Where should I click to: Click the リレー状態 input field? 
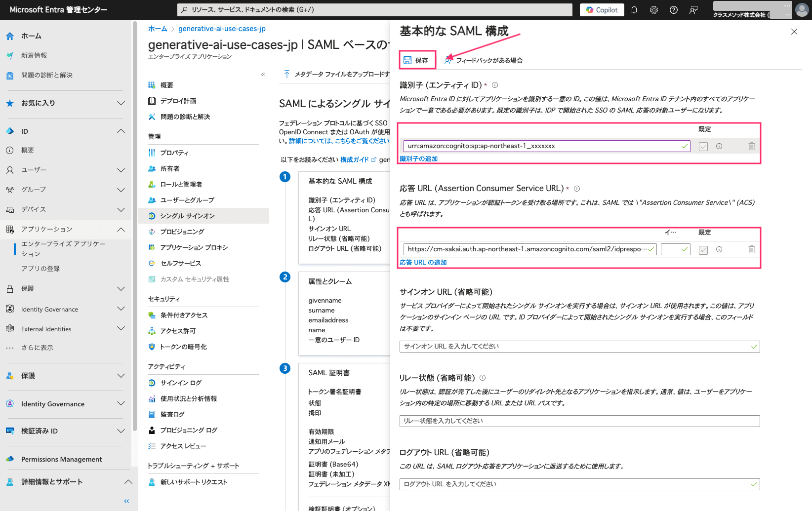click(579, 421)
